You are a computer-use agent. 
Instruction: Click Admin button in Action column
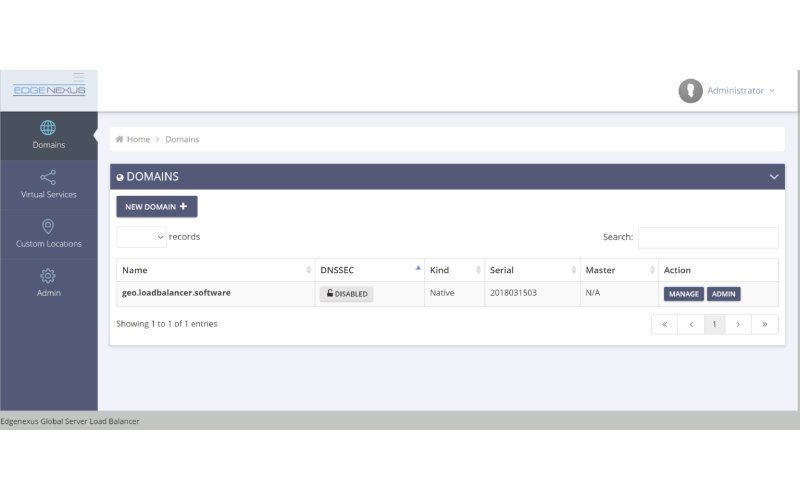[x=724, y=294]
